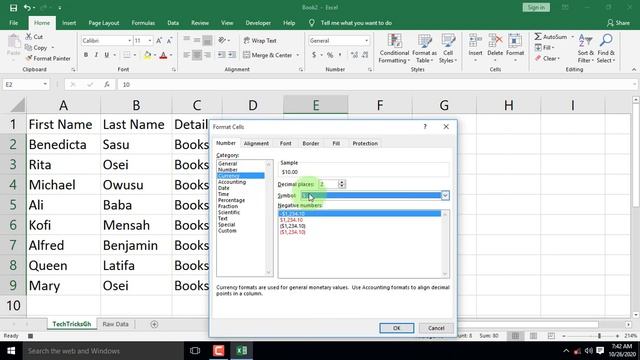
Task: Choose red ($1,234.10) negative number format
Action: (293, 232)
